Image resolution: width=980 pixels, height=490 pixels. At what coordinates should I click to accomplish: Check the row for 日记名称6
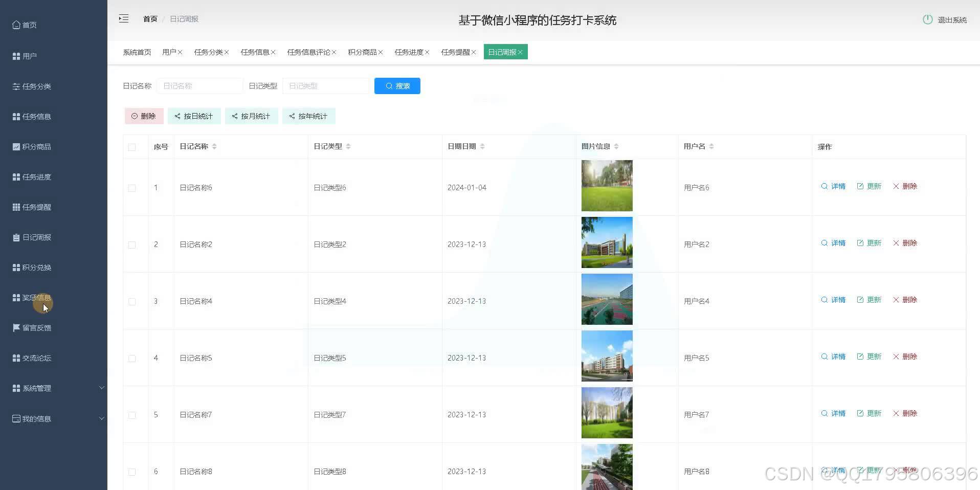click(132, 188)
